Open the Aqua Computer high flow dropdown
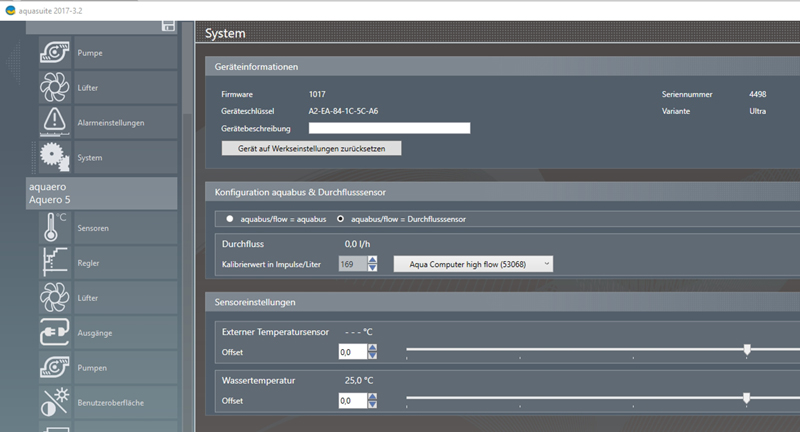800x432 pixels. pos(473,263)
